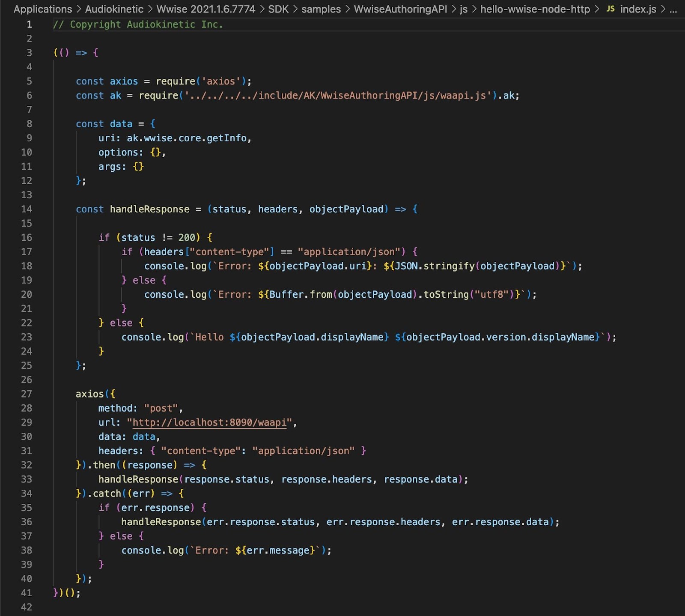Select line 1 via its line number

(x=29, y=24)
